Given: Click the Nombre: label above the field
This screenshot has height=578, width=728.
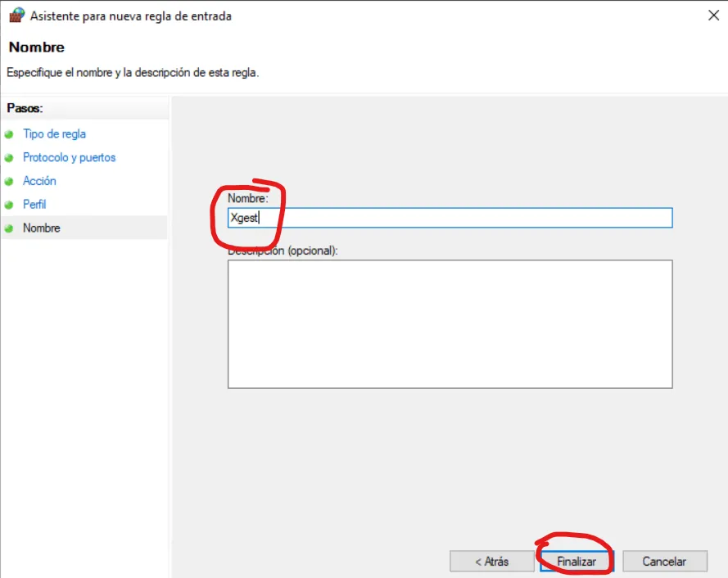Looking at the screenshot, I should click(x=247, y=199).
